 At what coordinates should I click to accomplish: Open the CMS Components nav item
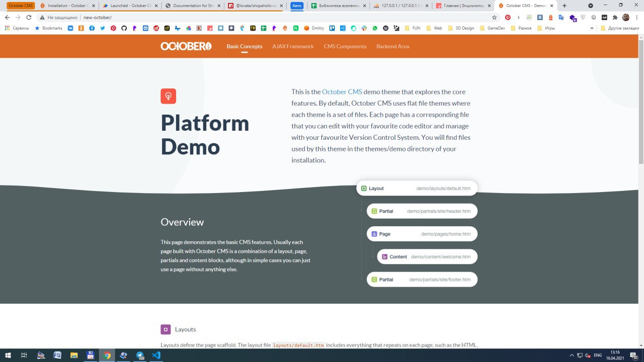(x=345, y=46)
